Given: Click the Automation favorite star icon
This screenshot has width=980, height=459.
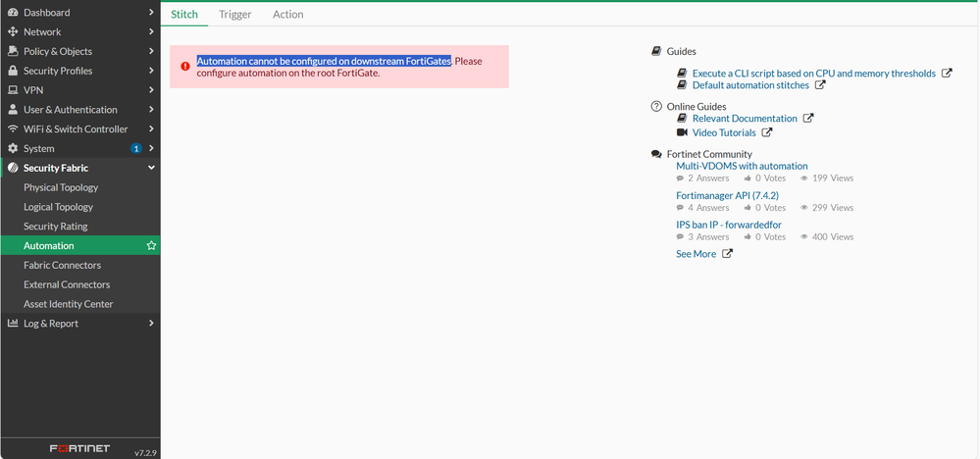Looking at the screenshot, I should point(151,246).
